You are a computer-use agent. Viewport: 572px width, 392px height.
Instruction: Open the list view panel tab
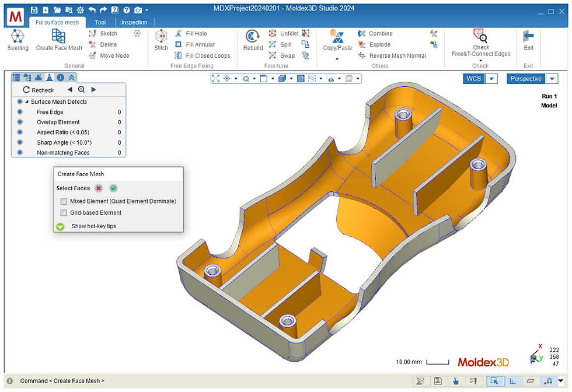16,78
